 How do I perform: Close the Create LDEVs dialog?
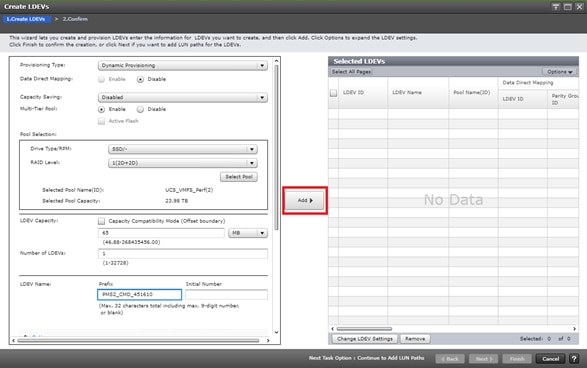579,7
